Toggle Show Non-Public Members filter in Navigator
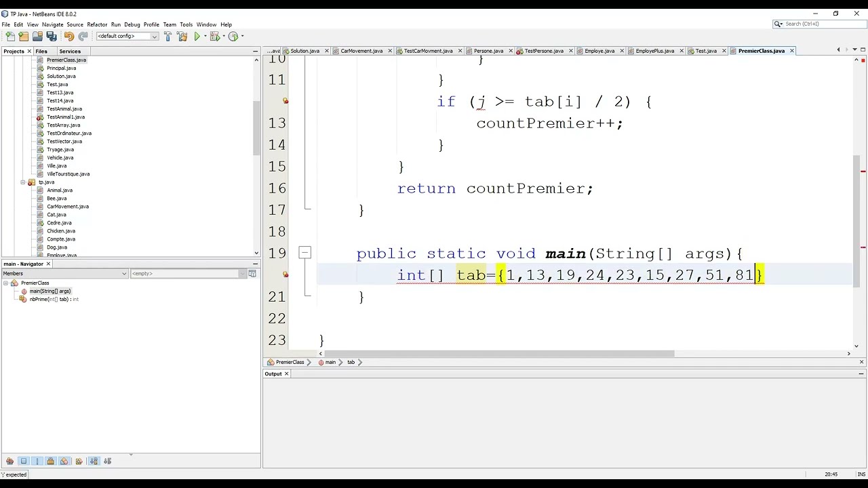This screenshot has width=868, height=488. click(50, 461)
